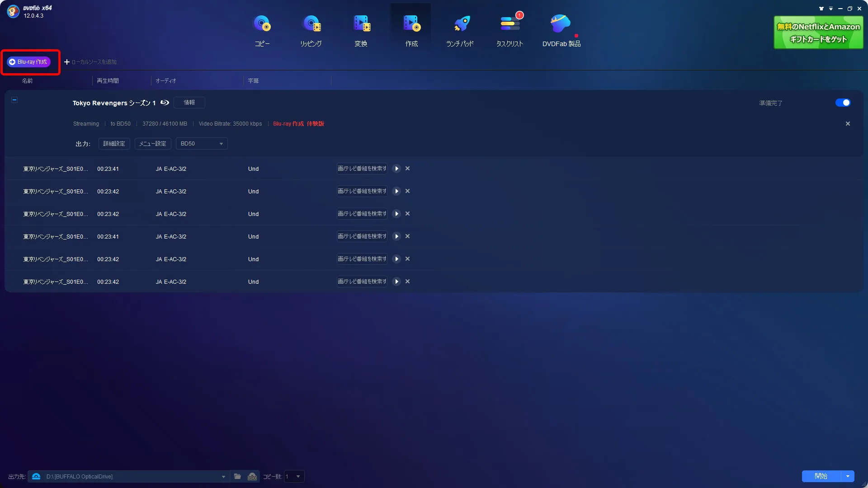Viewport: 868px width, 488px height.
Task: Click the movie/TV search button in fourth episode row
Action: [362, 236]
